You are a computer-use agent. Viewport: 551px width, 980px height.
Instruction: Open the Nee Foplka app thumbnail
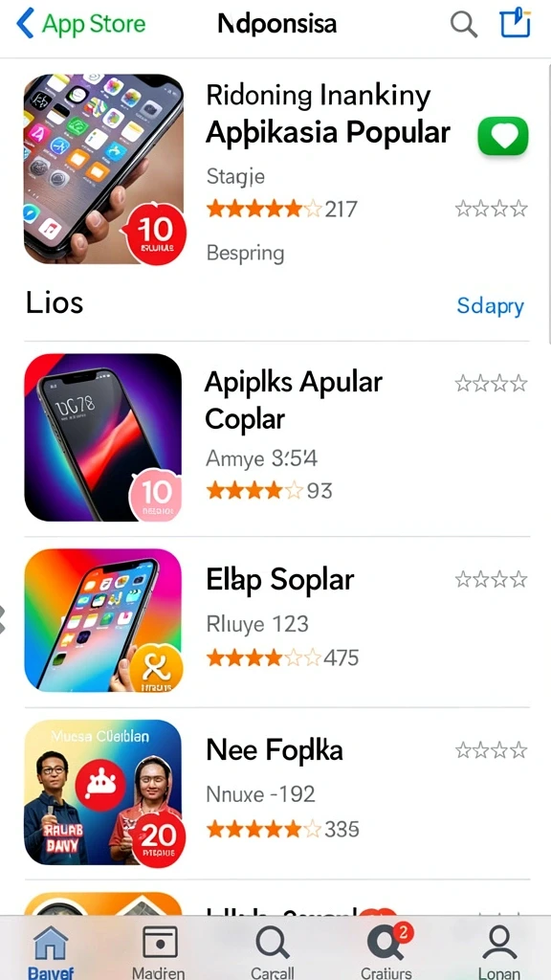point(104,793)
